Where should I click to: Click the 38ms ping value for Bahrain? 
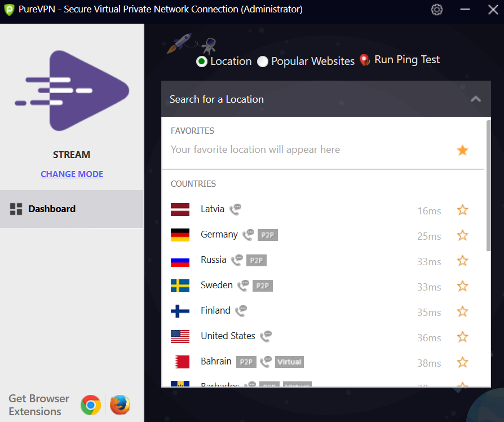coord(429,363)
